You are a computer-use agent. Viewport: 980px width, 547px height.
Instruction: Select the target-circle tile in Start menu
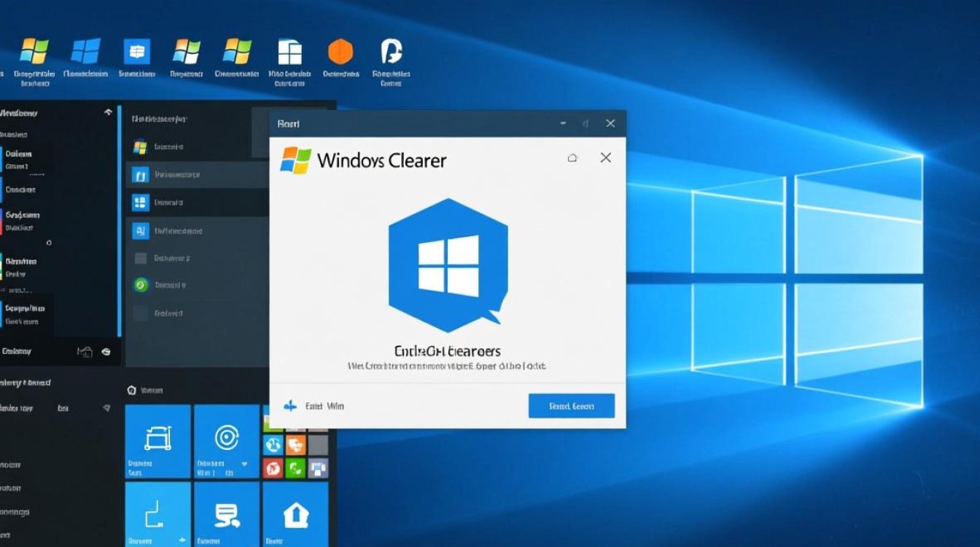(226, 436)
